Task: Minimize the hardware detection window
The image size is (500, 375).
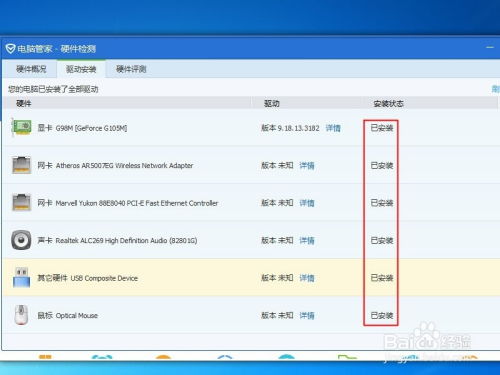Action: click(x=490, y=48)
